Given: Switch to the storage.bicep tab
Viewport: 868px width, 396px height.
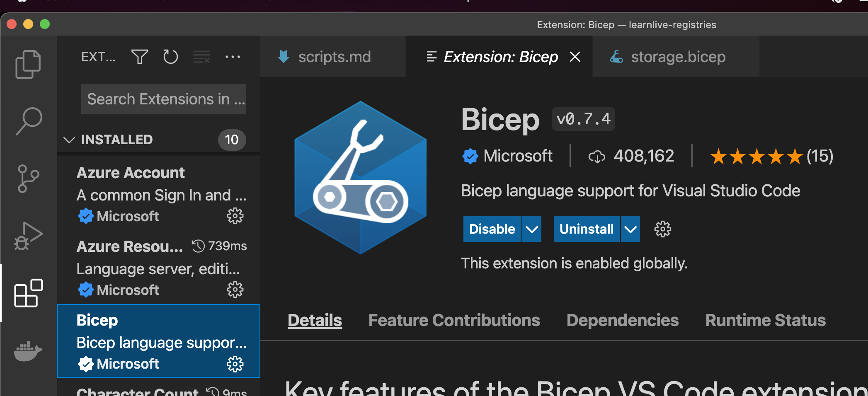Looking at the screenshot, I should point(677,57).
